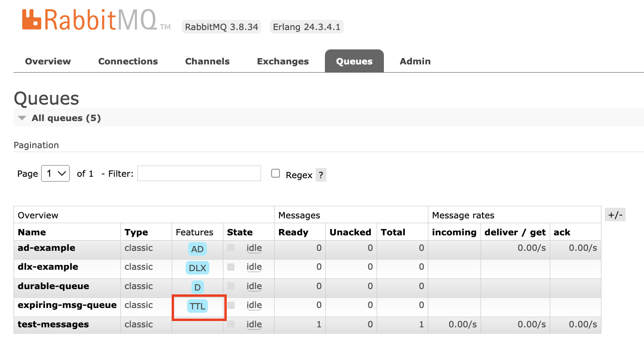Click the AD feature badge
The height and width of the screenshot is (337, 644).
197,249
